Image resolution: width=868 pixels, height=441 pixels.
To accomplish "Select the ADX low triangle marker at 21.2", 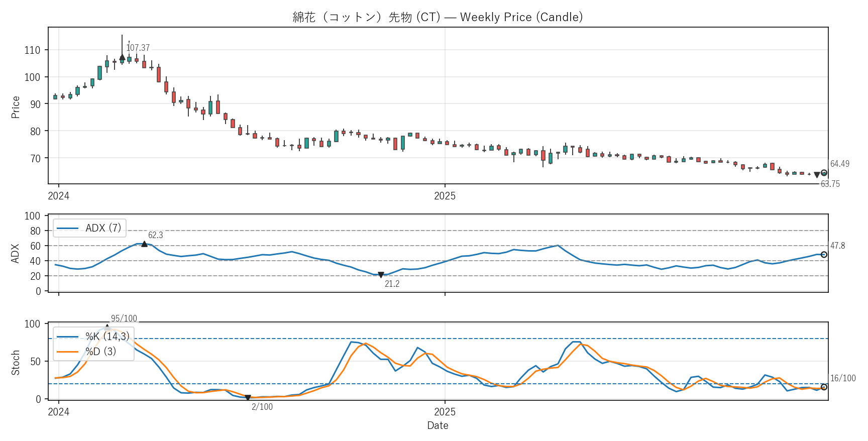I will 381,275.
